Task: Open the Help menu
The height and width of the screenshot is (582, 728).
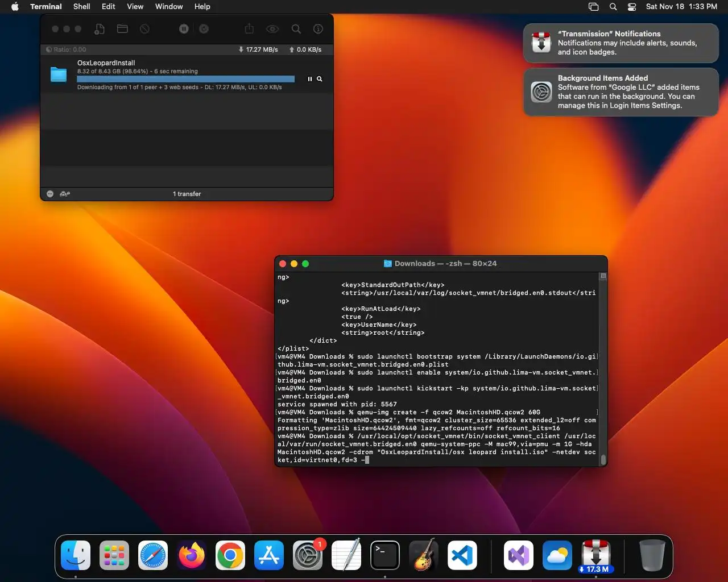Action: click(202, 7)
